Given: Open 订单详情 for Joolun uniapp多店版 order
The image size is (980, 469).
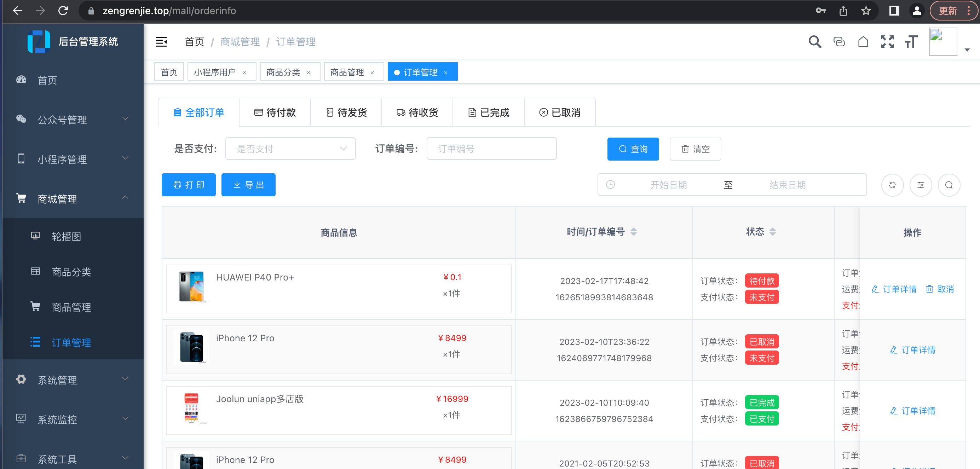Looking at the screenshot, I should [913, 411].
